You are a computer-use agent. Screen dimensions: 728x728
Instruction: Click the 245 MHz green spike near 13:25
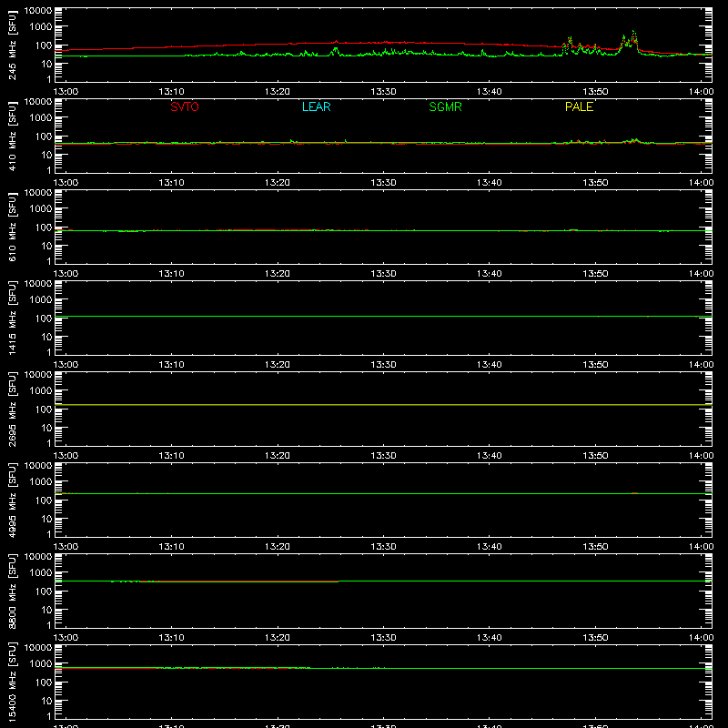point(336,49)
